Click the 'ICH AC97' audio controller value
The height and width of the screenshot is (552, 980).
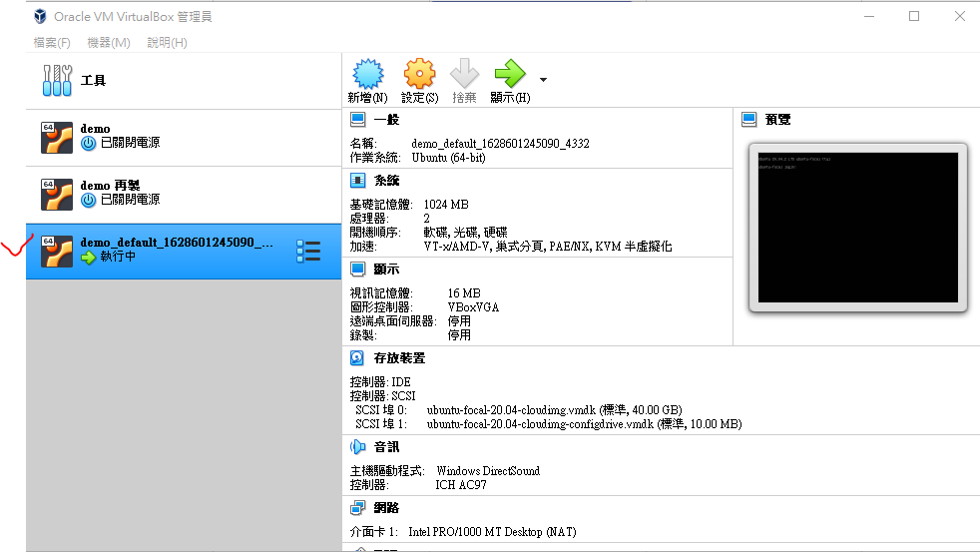coord(461,484)
